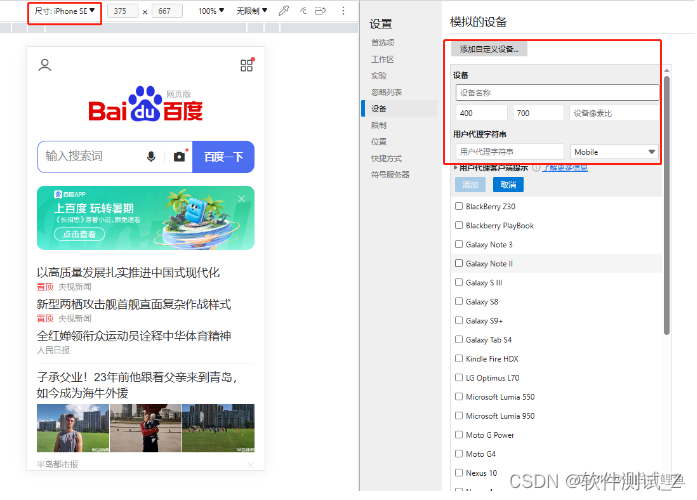The height and width of the screenshot is (500, 697).
Task: Open headline 以高质量发展扎实推进中国式现代化
Action: [x=128, y=272]
